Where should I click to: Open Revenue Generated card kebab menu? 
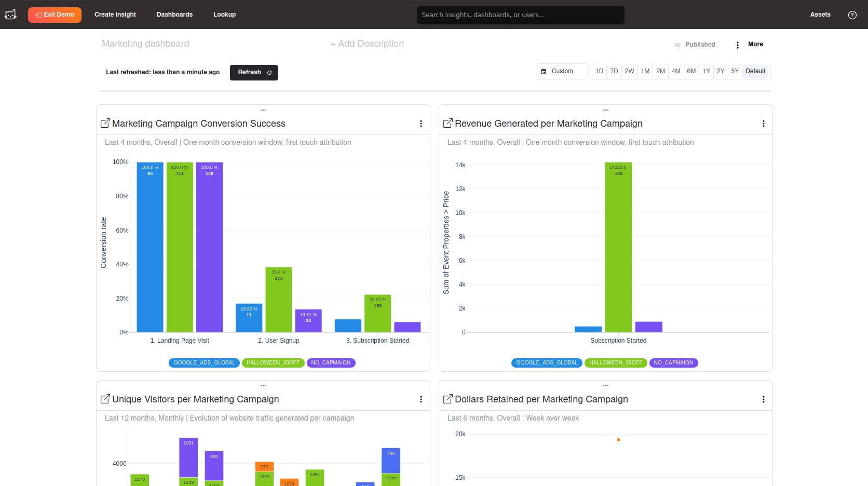coord(764,124)
